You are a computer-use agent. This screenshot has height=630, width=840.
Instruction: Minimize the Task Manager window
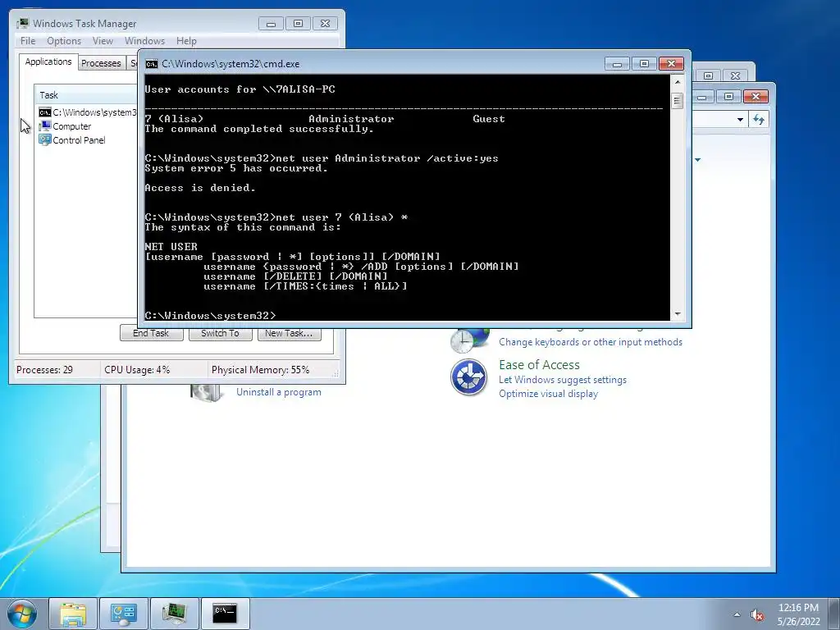pos(271,24)
